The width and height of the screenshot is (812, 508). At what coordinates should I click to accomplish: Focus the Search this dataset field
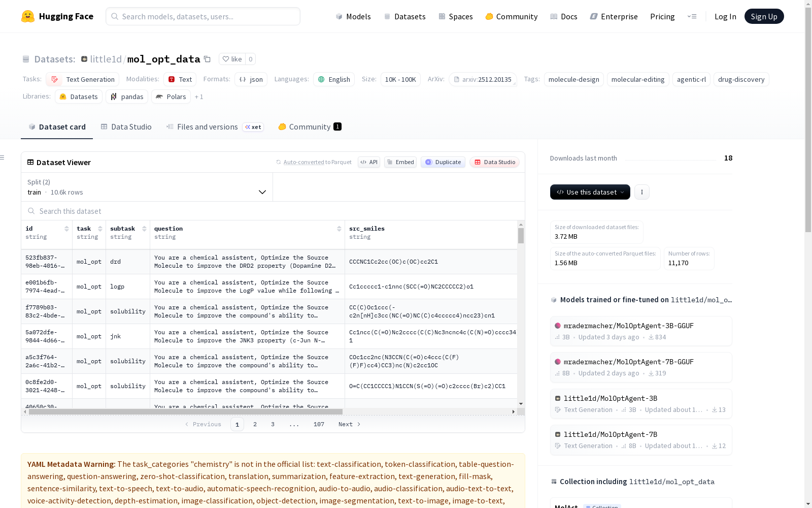tap(273, 211)
